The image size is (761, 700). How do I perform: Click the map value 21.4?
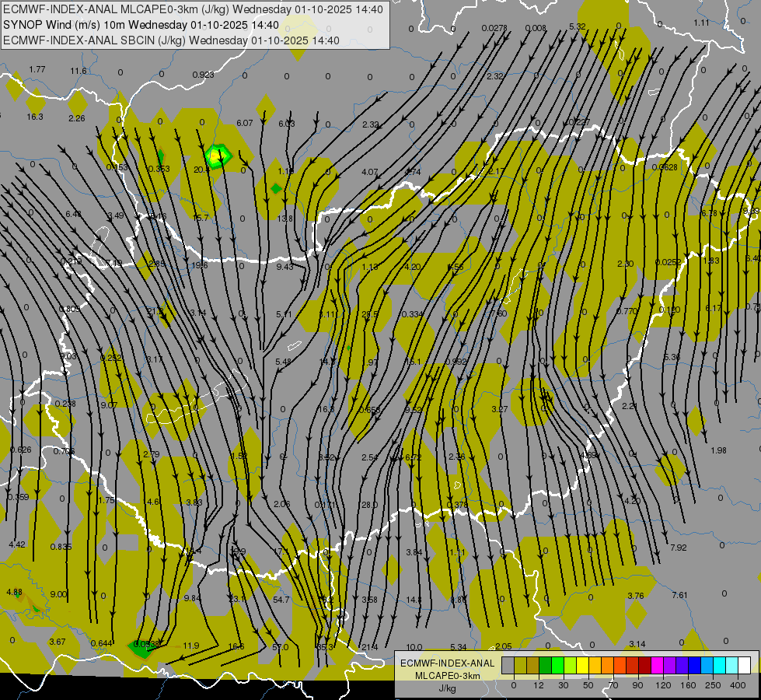pos(370,646)
